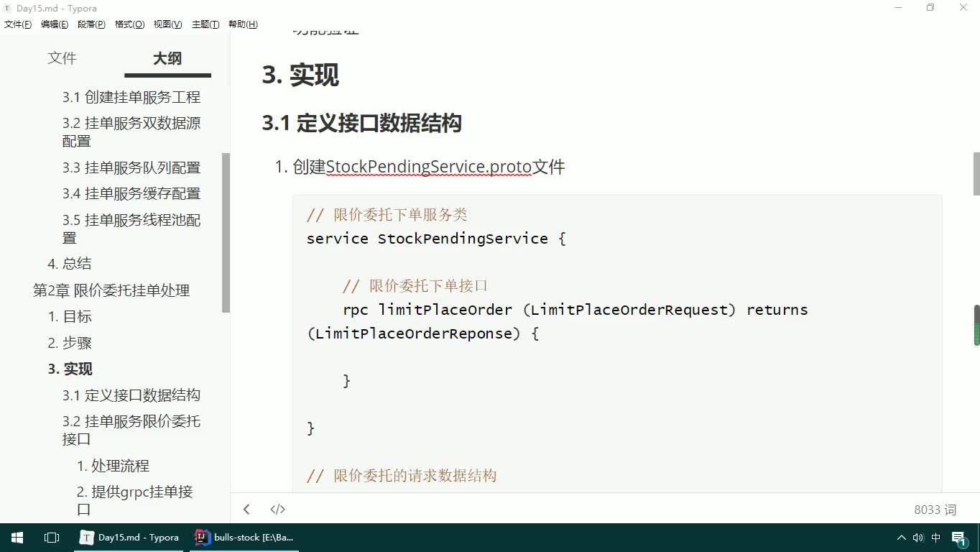Open the 编辑(E) menu
Image resolution: width=980 pixels, height=552 pixels.
click(55, 24)
